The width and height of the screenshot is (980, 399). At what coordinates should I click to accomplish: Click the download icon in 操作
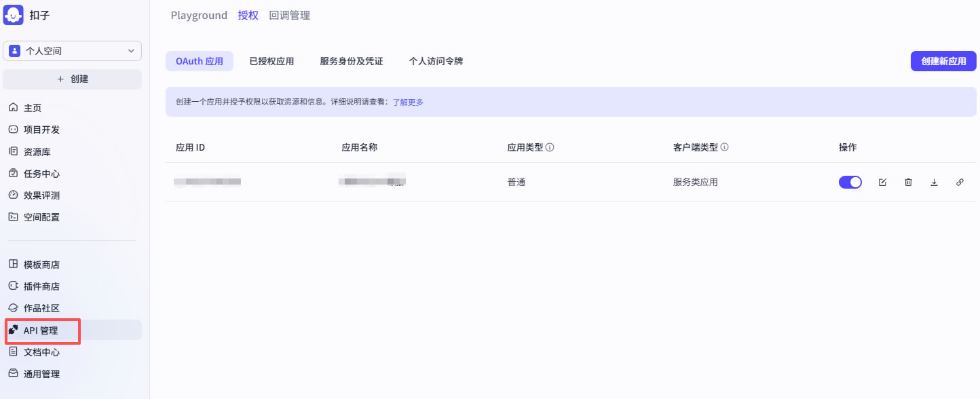click(934, 182)
